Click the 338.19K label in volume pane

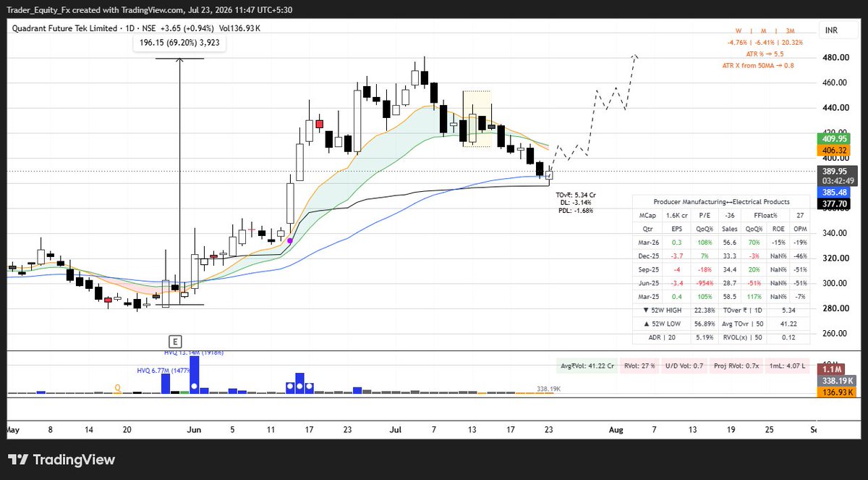tap(550, 389)
